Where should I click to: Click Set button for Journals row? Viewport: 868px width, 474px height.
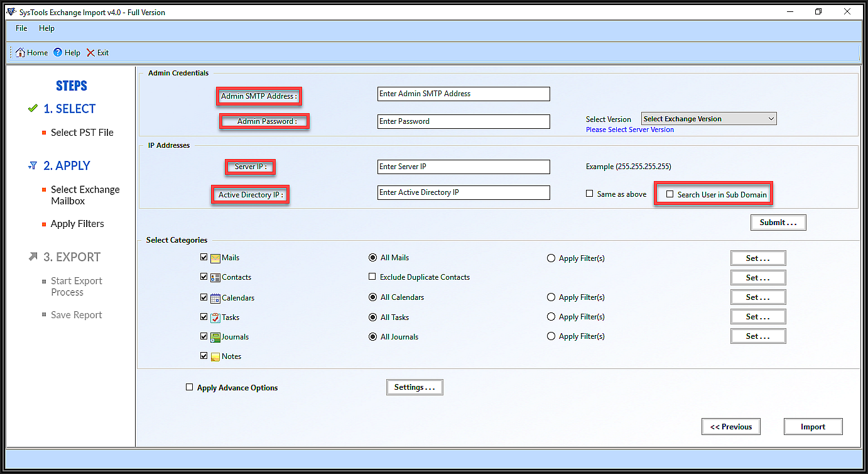pyautogui.click(x=758, y=336)
